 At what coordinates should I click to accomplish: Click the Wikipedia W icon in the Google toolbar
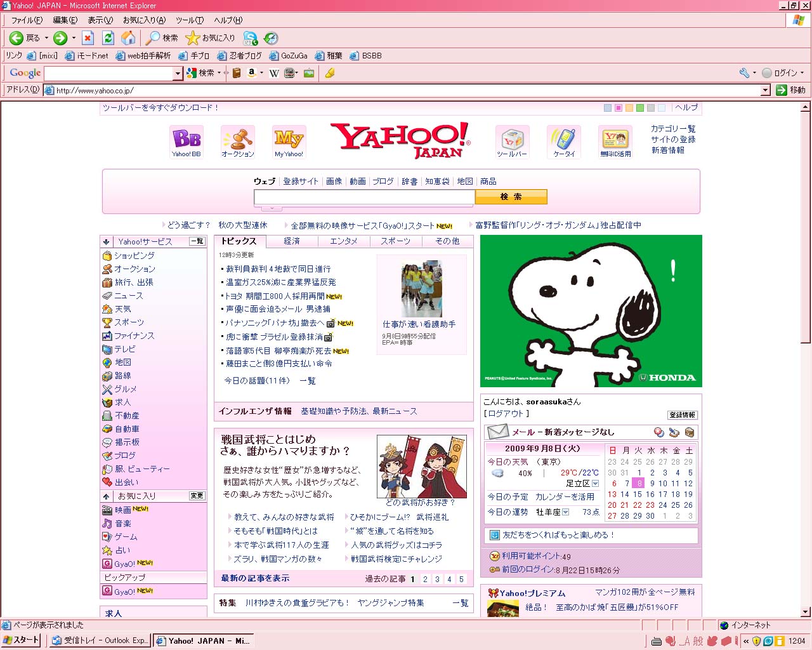coord(274,73)
